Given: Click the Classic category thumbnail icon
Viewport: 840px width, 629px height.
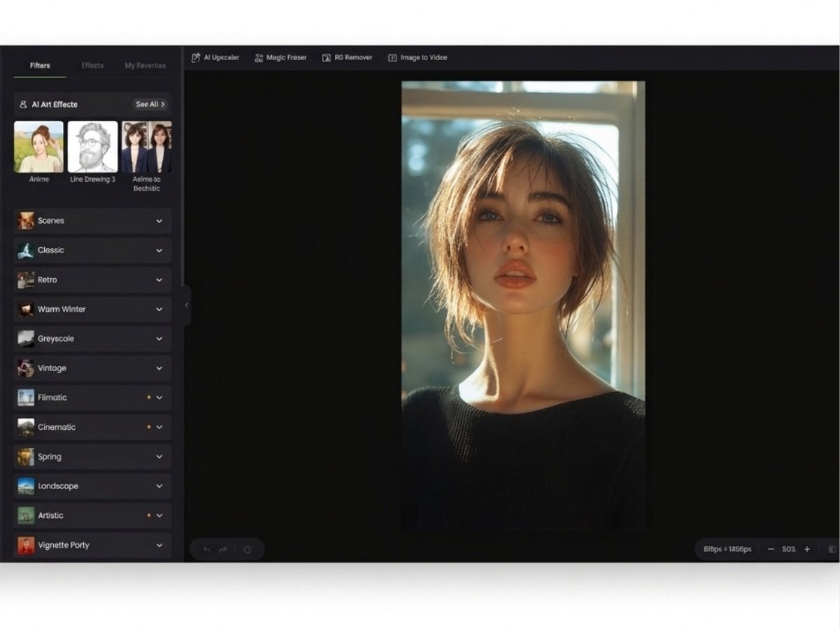Looking at the screenshot, I should pos(26,250).
